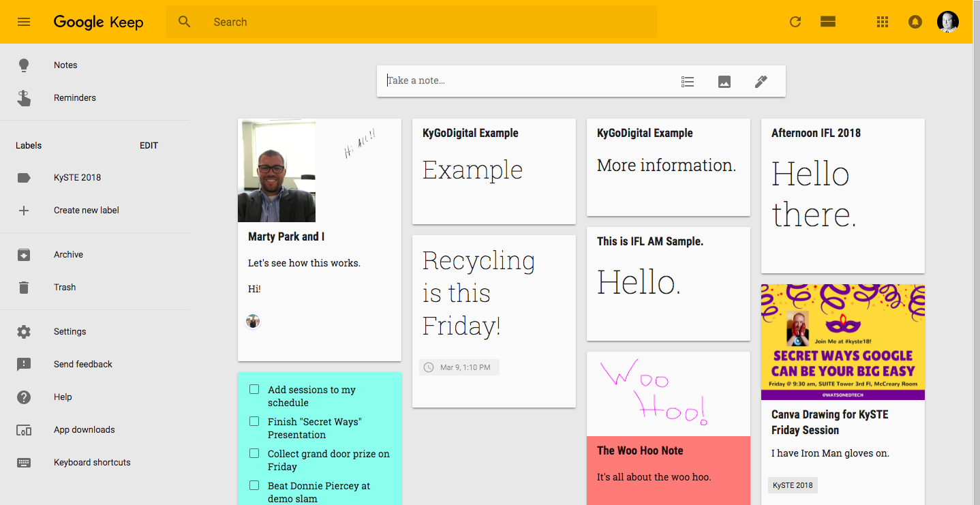Check 'Finish "Secret Ways" Presentation' box
This screenshot has width=980, height=505.
coord(254,422)
